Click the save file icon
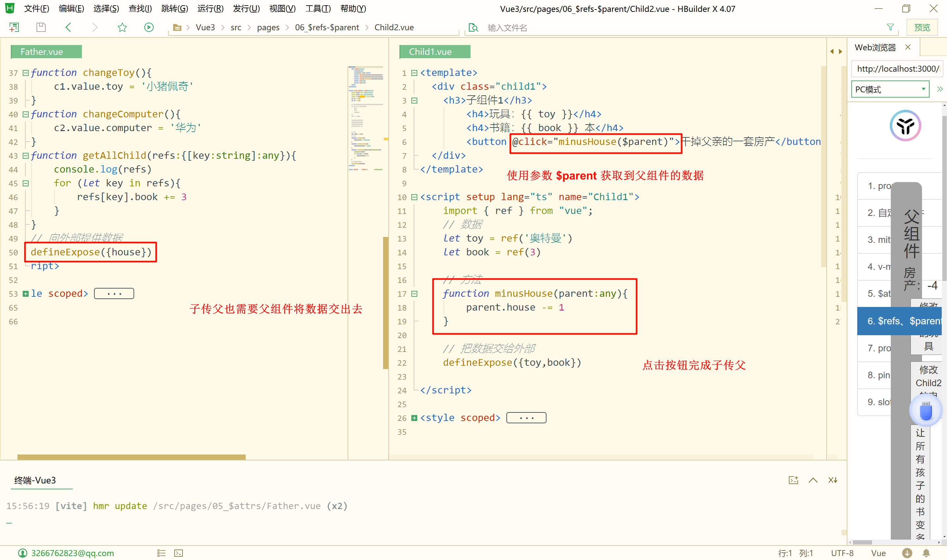 [x=41, y=27]
